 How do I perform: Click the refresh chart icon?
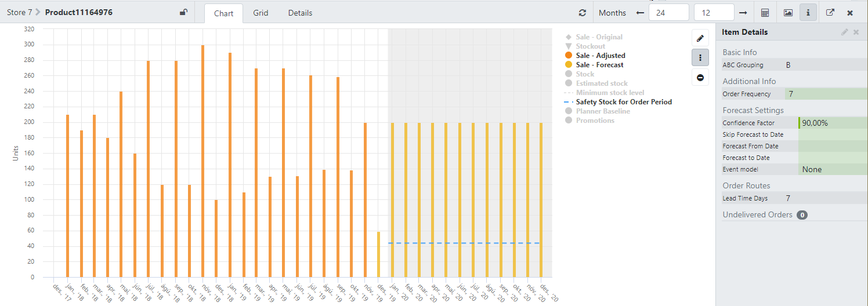point(583,13)
